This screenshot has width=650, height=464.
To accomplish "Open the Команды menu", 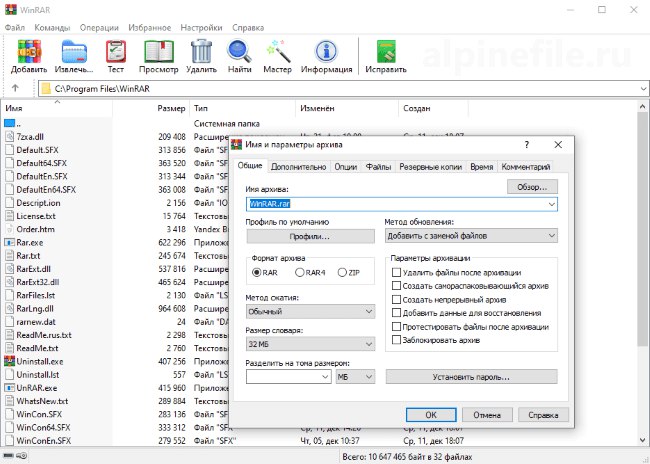I will click(52, 28).
